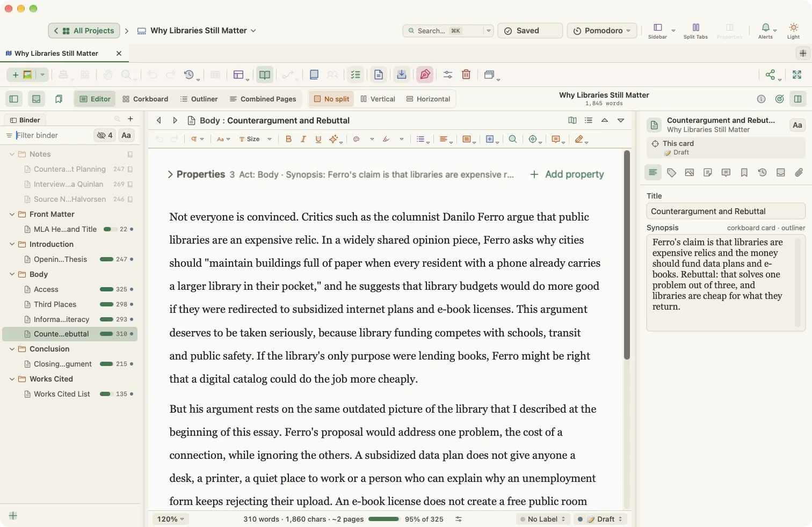Go to previous document with left arrow

point(159,120)
